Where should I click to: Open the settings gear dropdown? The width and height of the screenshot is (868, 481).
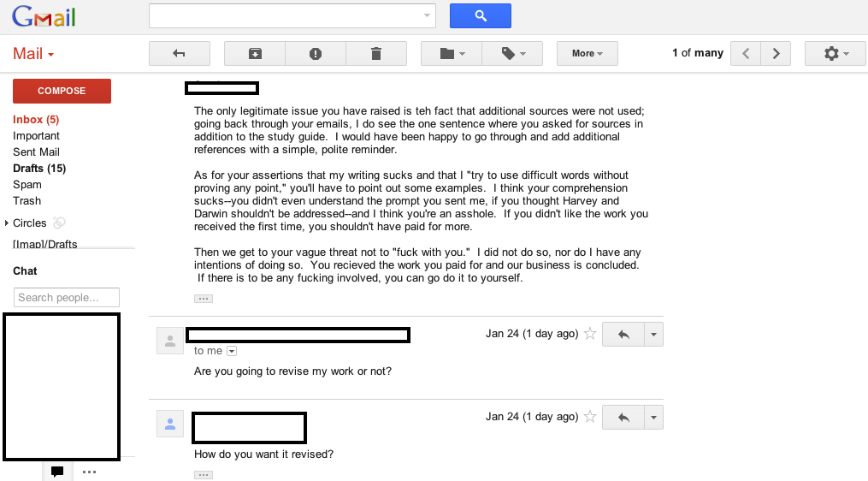[x=835, y=54]
